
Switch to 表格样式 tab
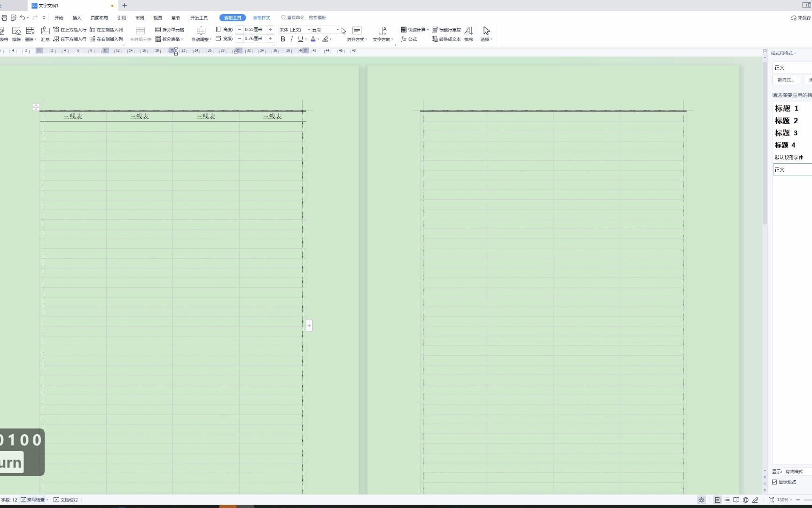(x=261, y=18)
